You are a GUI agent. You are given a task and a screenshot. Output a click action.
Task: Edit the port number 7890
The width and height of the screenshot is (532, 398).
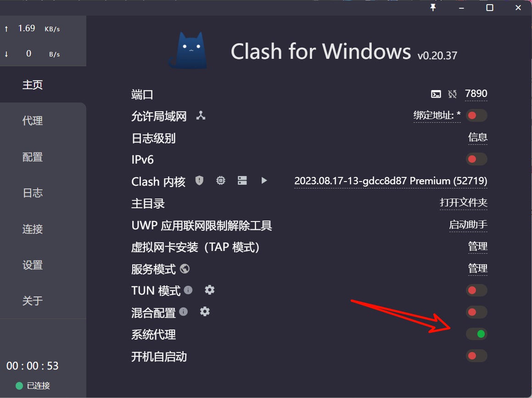(476, 93)
